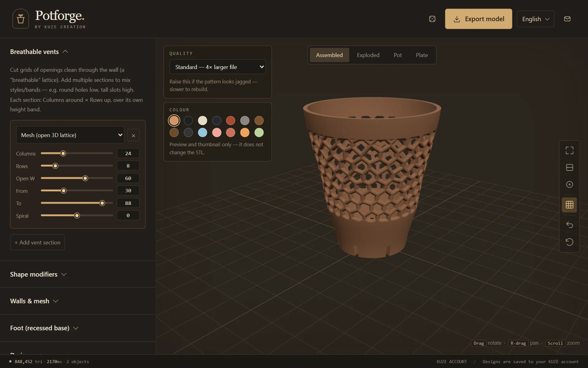Click the Potforge pot logo icon
Image resolution: width=588 pixels, height=368 pixels.
[x=21, y=19]
